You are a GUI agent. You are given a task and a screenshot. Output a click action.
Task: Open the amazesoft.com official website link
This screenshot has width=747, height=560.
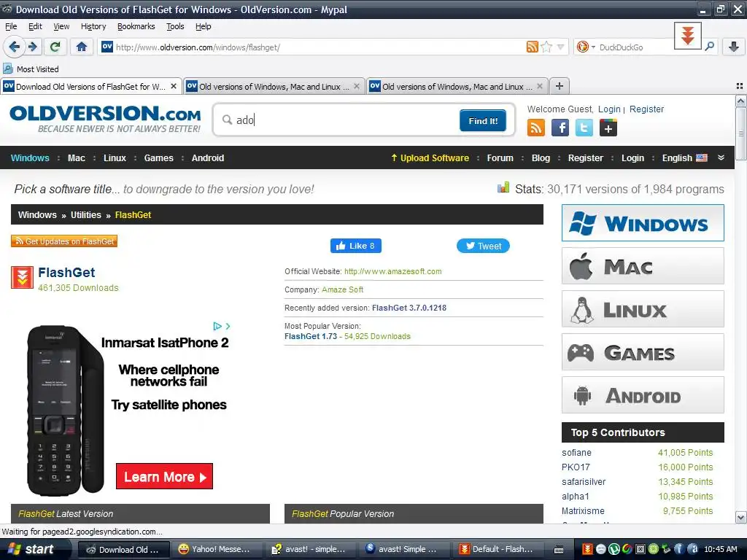[392, 271]
